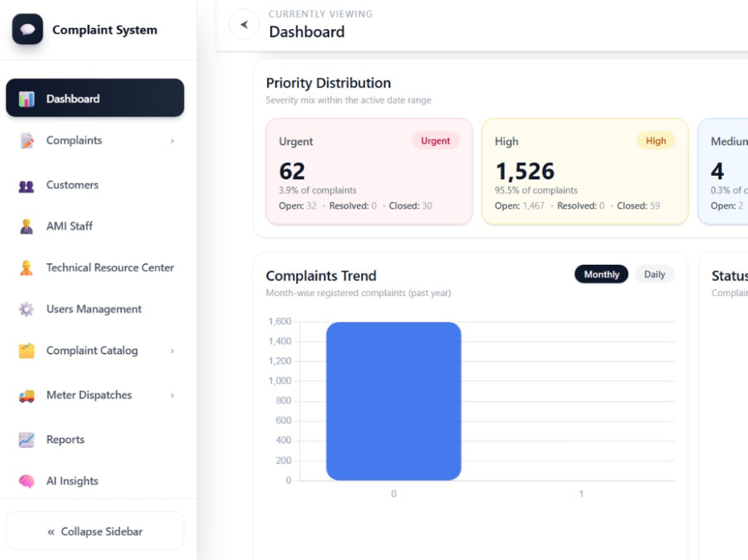The image size is (748, 560).
Task: Open Reports page
Action: 65,440
